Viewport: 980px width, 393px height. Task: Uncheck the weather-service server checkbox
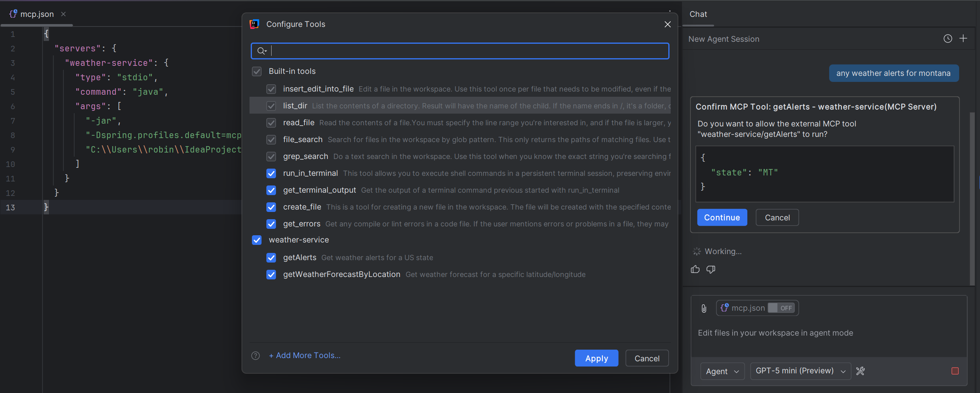(257, 240)
